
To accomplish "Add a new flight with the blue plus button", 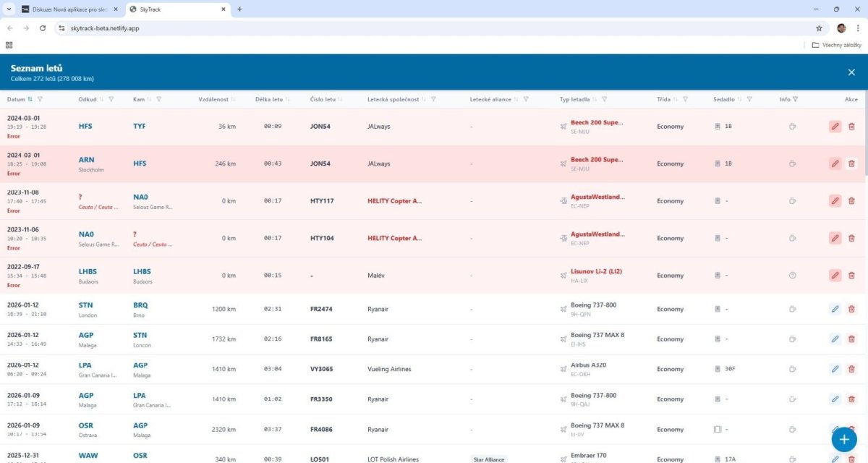I will [843, 438].
